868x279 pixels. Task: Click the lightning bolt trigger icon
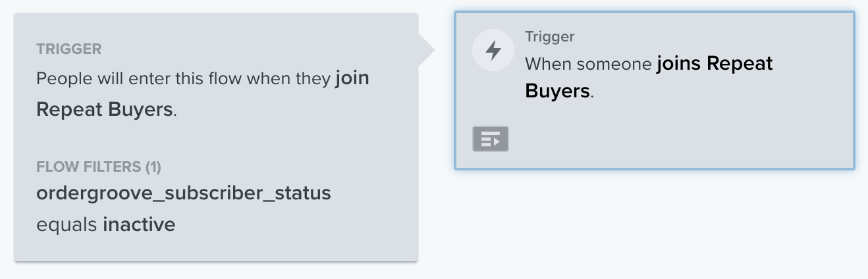[493, 51]
